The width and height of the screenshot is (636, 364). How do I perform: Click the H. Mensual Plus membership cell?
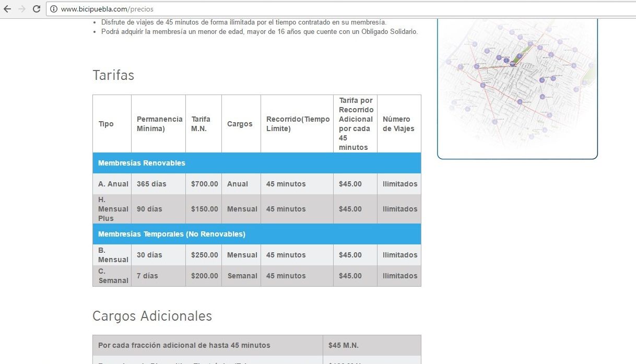click(112, 209)
